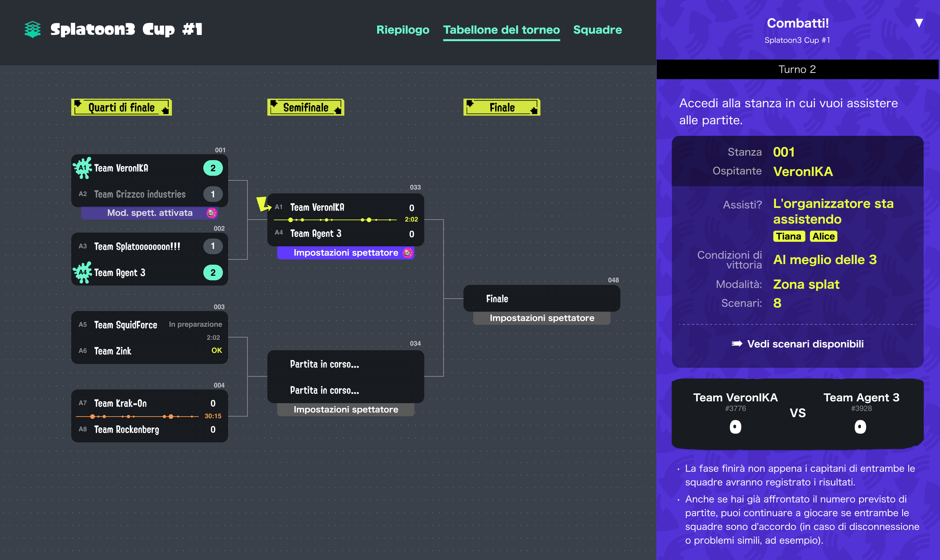Screen dimensions: 940x560
Task: Click host name VeronIKA in Ospitante field
Action: point(803,171)
